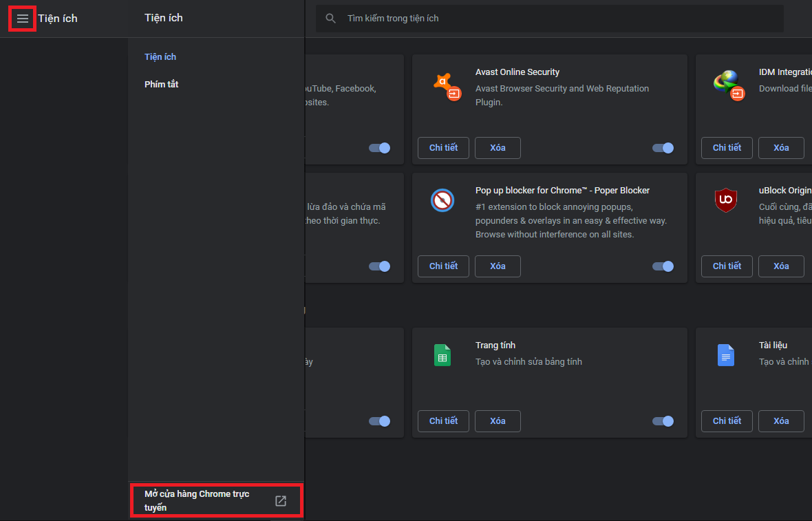Click the Poper Blocker extension icon
Screen dimensions: 812x521
[x=442, y=200]
